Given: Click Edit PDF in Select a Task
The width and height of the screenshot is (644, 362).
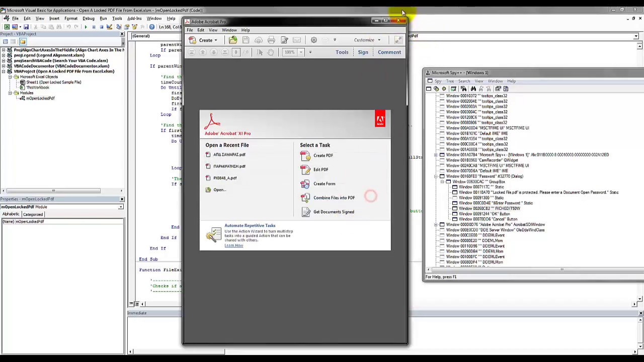Looking at the screenshot, I should pos(320,169).
